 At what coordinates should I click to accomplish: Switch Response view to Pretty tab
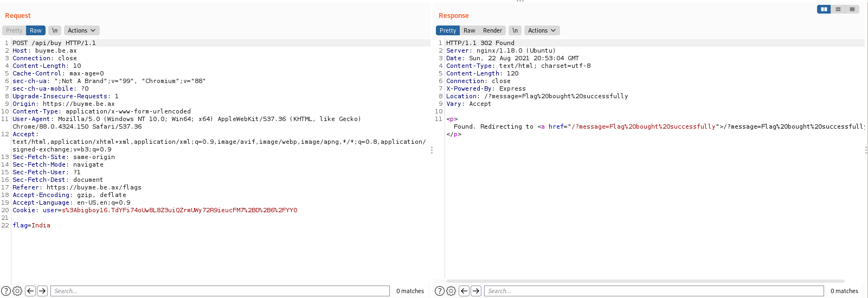(x=448, y=30)
